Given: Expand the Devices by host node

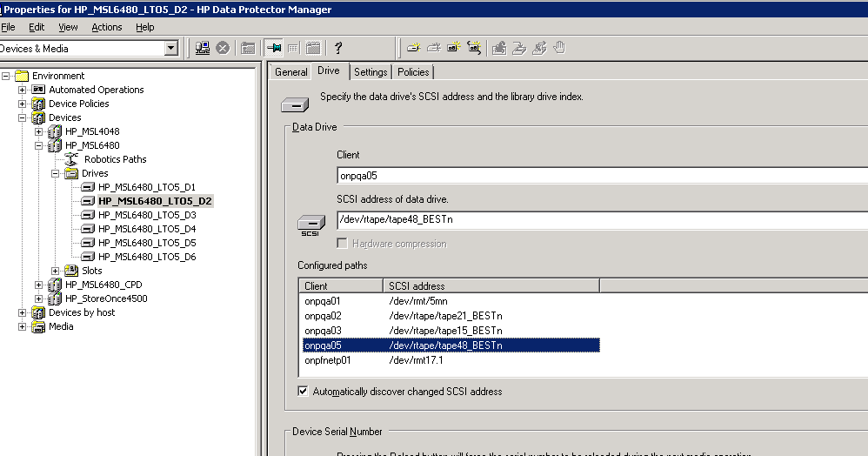Looking at the screenshot, I should pos(22,312).
